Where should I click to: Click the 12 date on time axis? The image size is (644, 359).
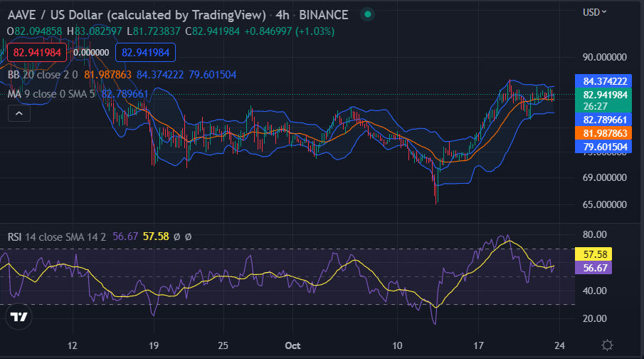click(x=73, y=345)
